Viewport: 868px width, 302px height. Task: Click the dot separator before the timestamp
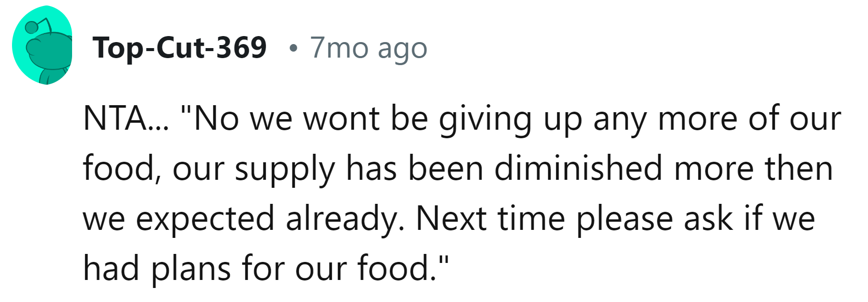293,49
